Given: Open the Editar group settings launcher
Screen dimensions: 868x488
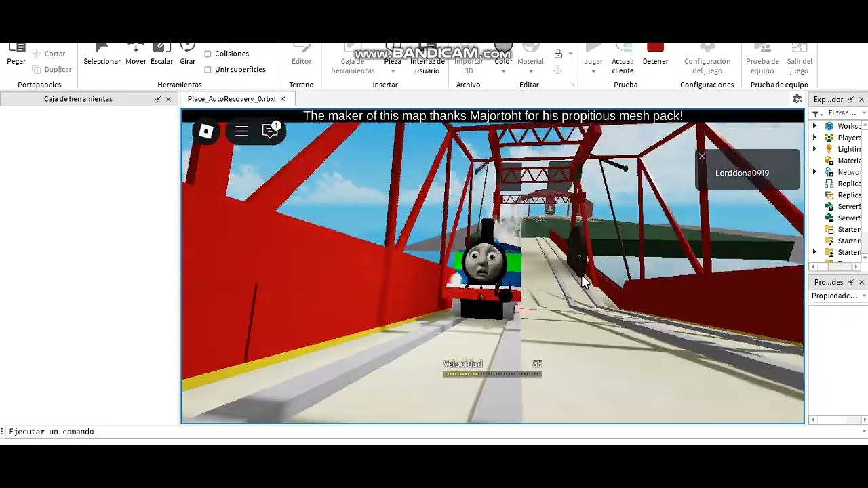Looking at the screenshot, I should click(x=573, y=85).
